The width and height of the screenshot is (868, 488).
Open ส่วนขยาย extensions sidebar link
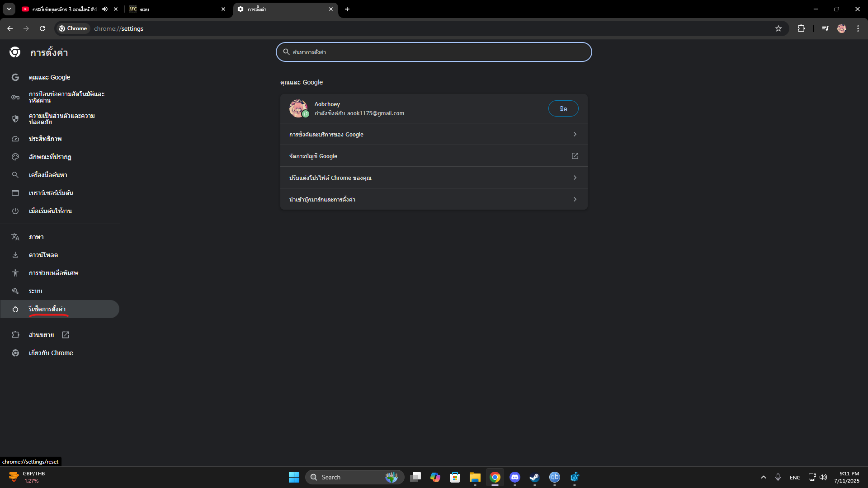pyautogui.click(x=42, y=335)
